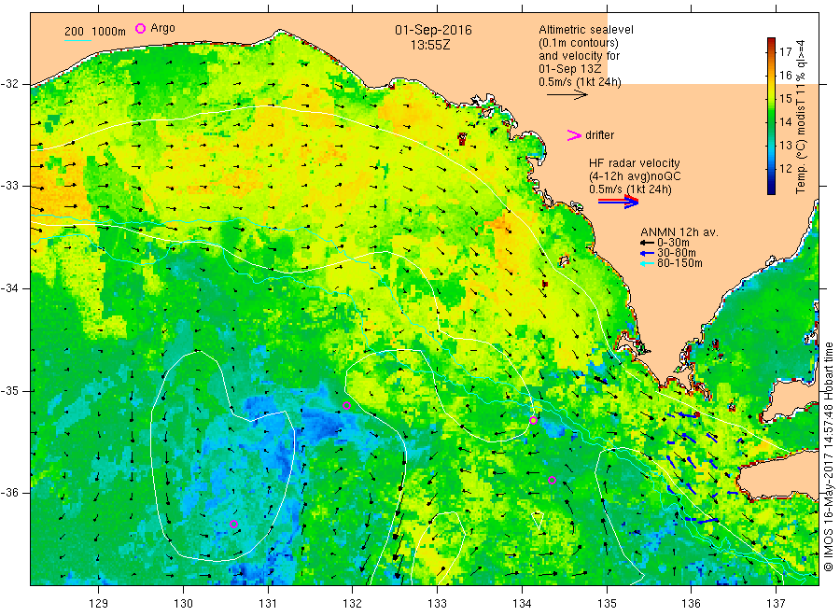Click the '129' longitude axis label

99,603
